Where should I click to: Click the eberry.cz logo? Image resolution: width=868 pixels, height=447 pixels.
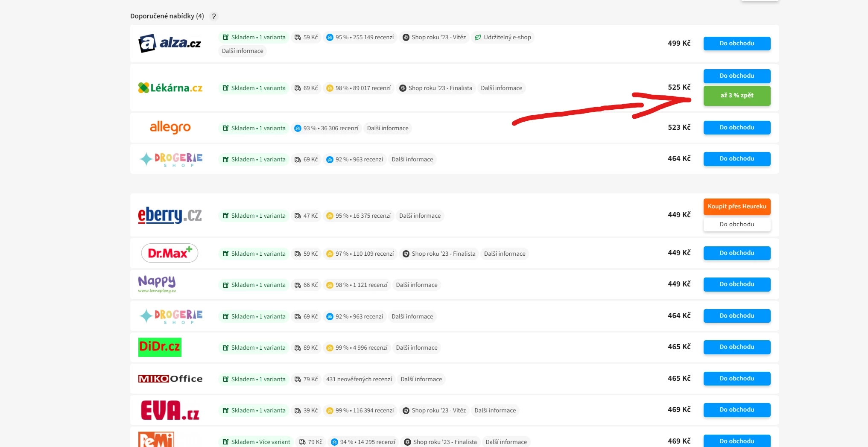point(170,215)
